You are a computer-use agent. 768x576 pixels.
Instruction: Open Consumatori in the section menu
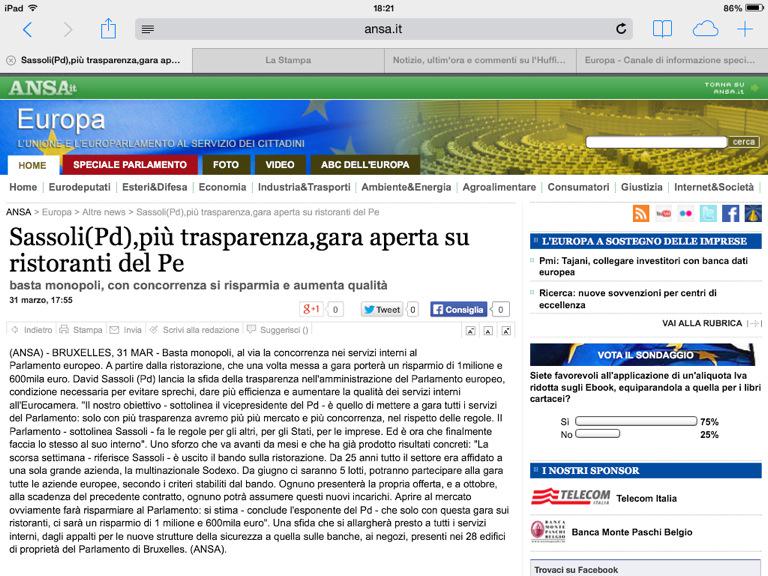pos(578,187)
